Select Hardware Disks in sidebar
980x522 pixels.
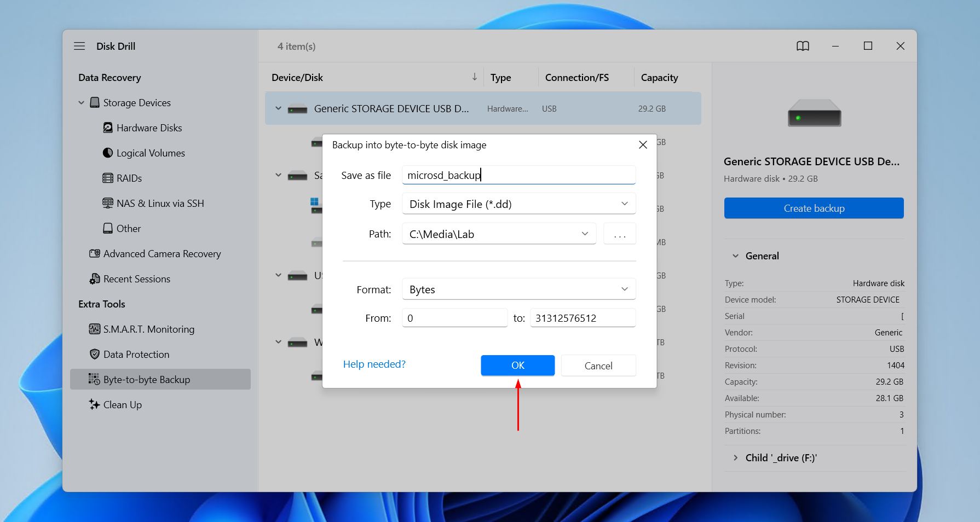tap(149, 128)
